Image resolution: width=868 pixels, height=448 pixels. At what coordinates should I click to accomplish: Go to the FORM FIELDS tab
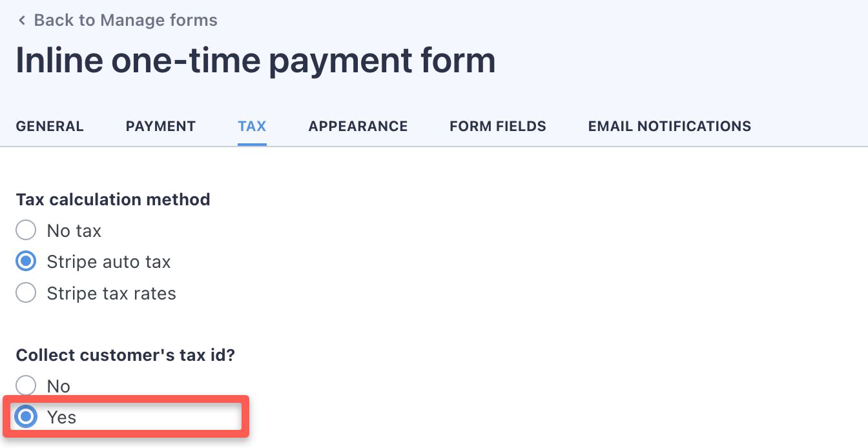[497, 127]
